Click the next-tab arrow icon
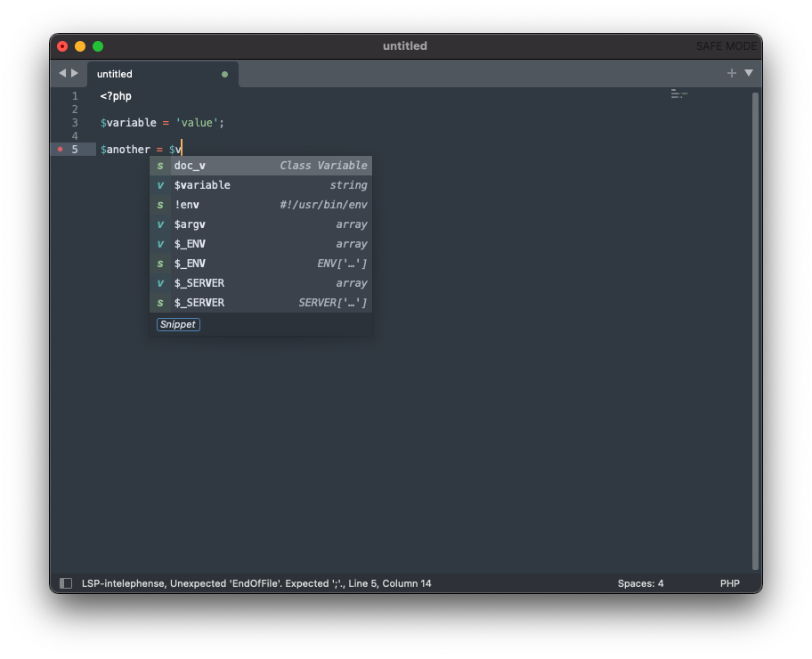The image size is (812, 659). [77, 73]
